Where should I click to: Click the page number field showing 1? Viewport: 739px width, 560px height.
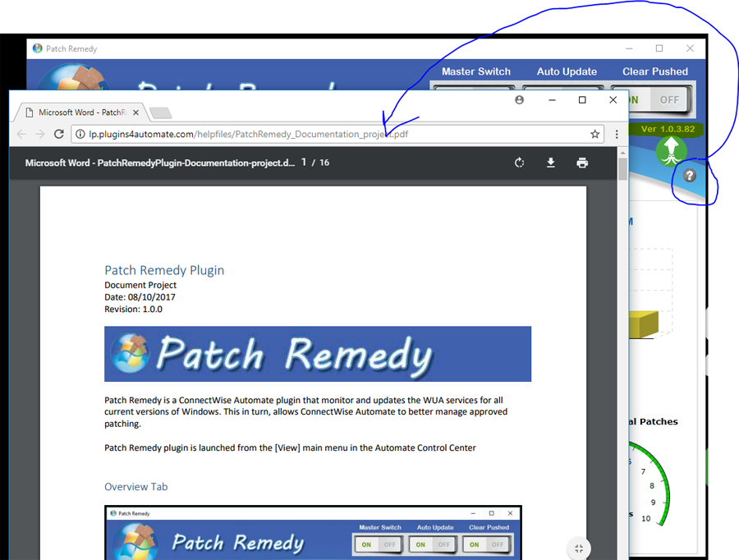(x=304, y=163)
